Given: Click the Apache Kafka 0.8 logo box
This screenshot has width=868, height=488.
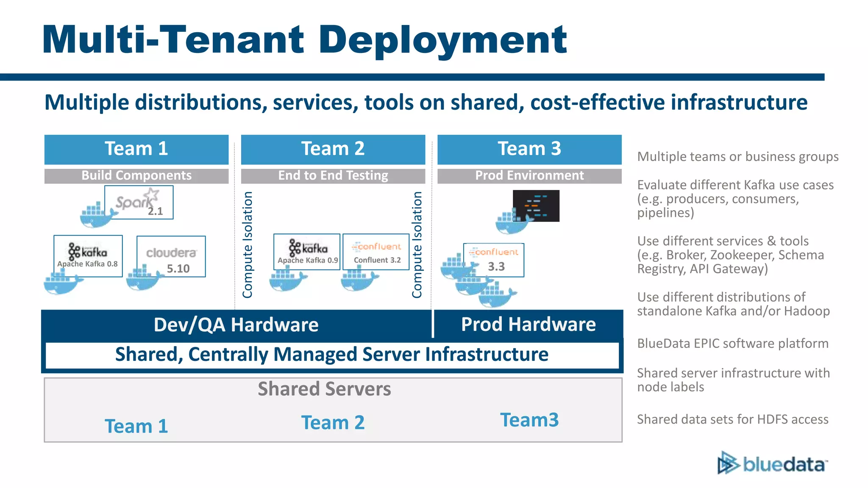Looking at the screenshot, I should [88, 256].
